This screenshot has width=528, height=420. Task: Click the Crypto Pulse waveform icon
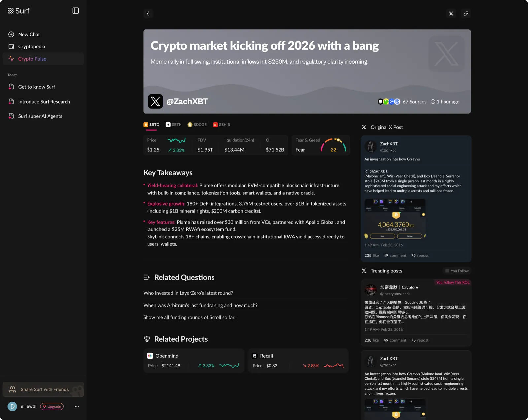click(x=11, y=59)
